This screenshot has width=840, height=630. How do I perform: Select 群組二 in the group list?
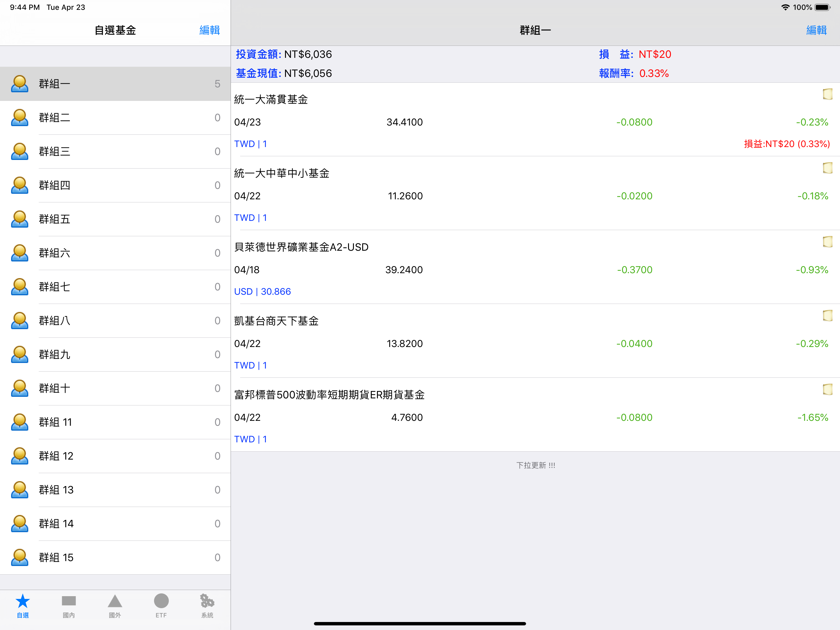(115, 118)
